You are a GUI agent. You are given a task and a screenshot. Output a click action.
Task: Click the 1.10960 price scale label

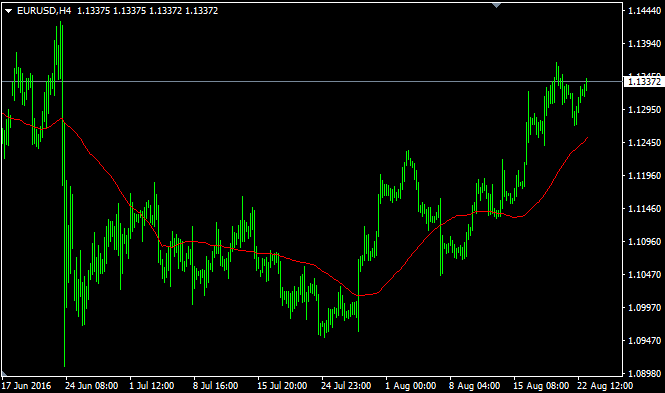point(644,242)
